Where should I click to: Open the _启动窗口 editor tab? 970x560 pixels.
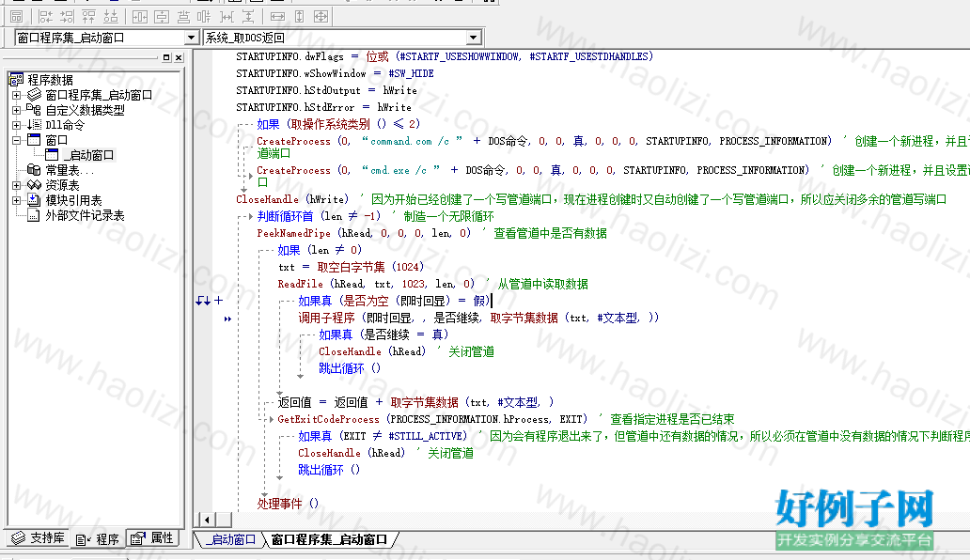[x=230, y=539]
